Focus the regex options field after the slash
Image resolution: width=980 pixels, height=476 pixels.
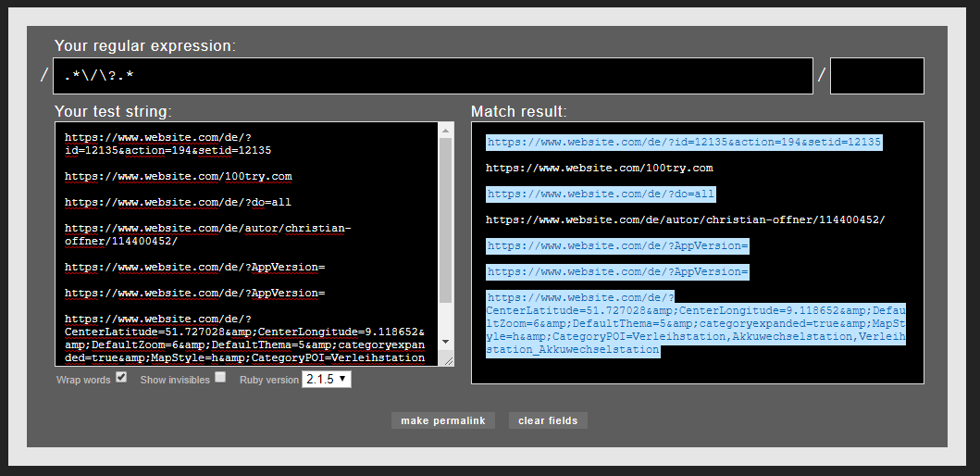[876, 76]
